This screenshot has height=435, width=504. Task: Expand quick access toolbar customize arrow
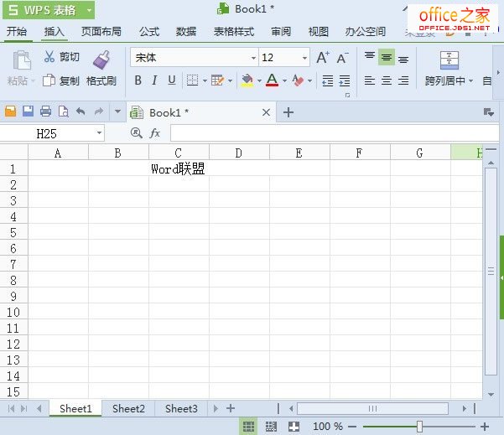click(x=117, y=111)
